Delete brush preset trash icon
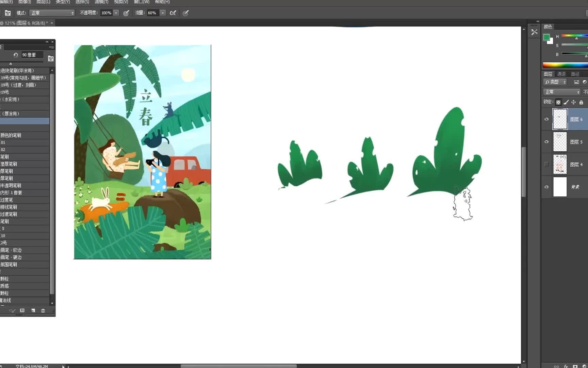588x368 pixels. point(43,311)
